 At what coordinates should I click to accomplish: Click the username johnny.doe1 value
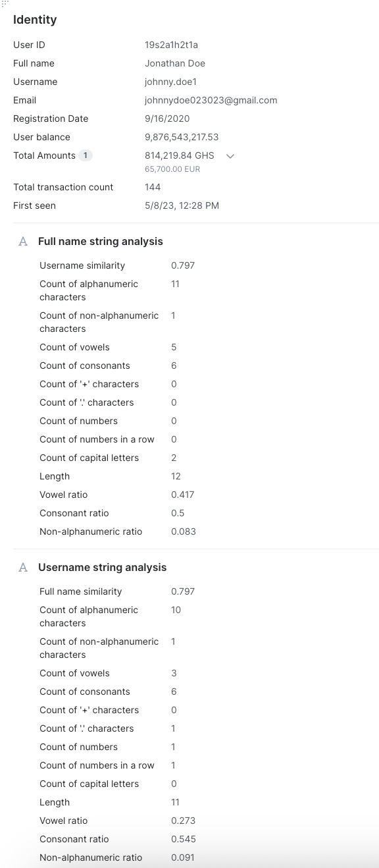[x=171, y=82]
